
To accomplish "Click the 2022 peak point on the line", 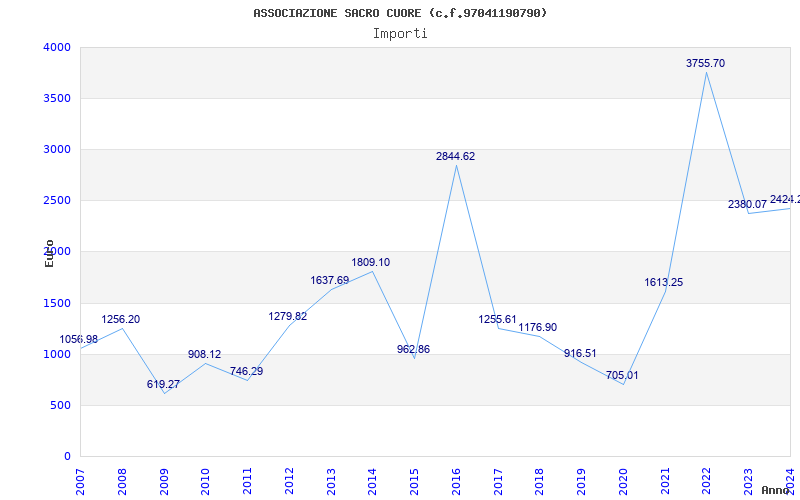I will coord(707,72).
